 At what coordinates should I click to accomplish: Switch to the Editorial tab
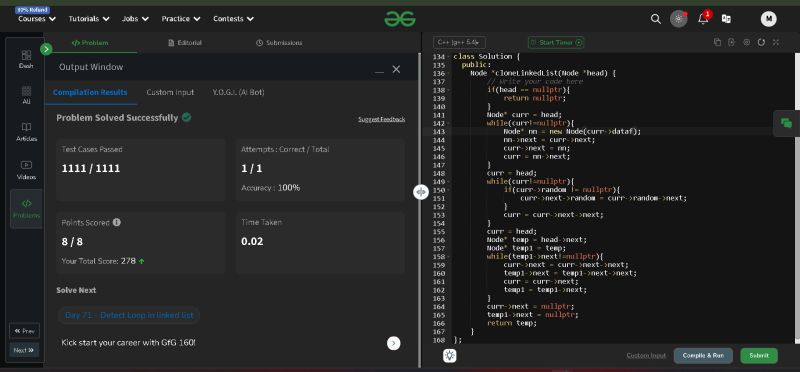(185, 43)
